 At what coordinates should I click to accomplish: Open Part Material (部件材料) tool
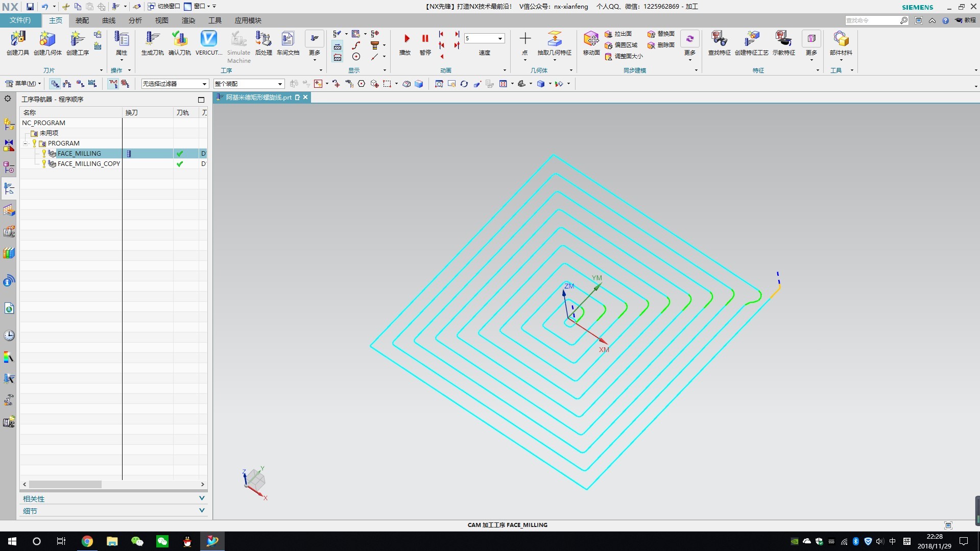click(x=841, y=43)
